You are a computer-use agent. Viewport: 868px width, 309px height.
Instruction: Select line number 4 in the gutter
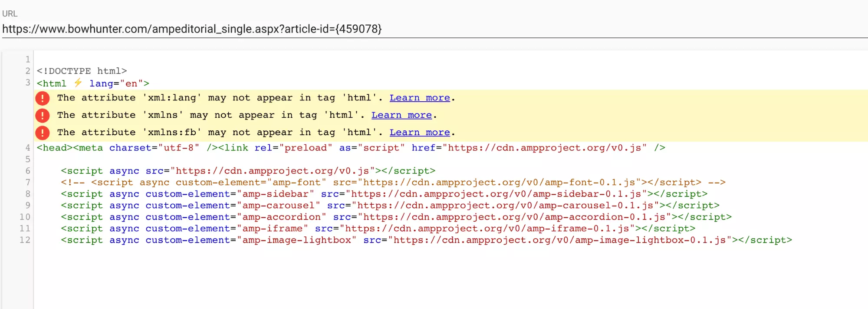coord(28,148)
